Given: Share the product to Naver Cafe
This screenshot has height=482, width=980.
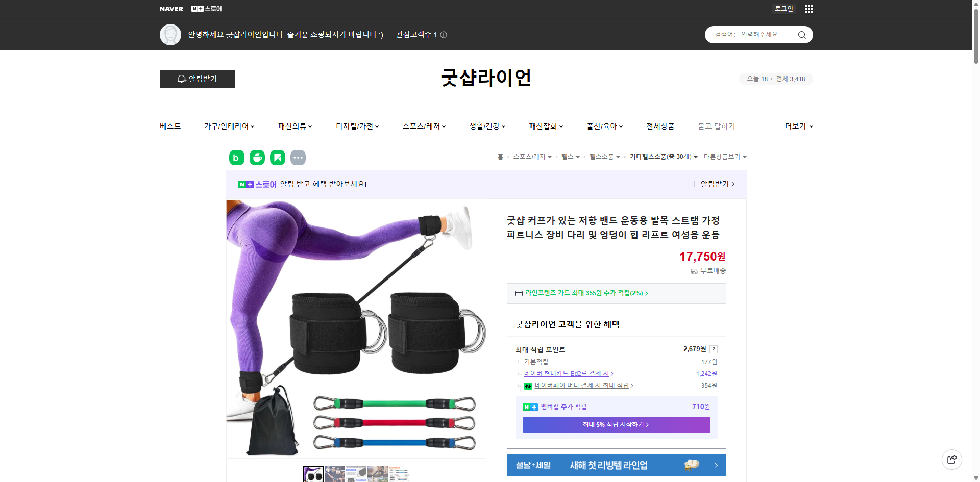Looking at the screenshot, I should click(257, 158).
